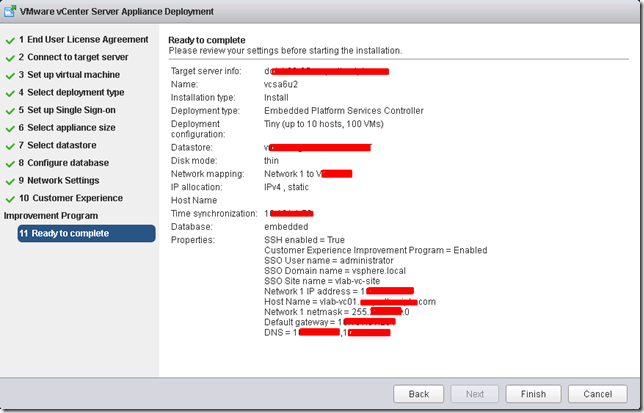Click the disabled Next button

coord(474,394)
